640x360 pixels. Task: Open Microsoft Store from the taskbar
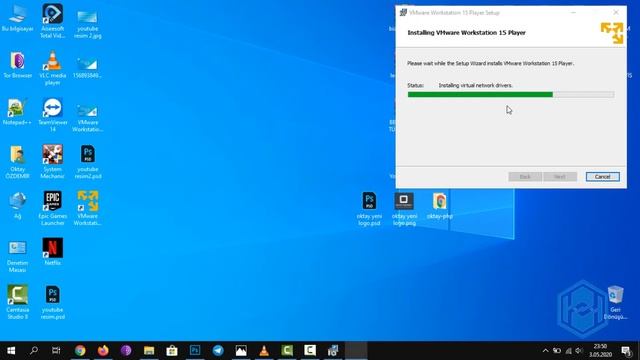(x=172, y=351)
